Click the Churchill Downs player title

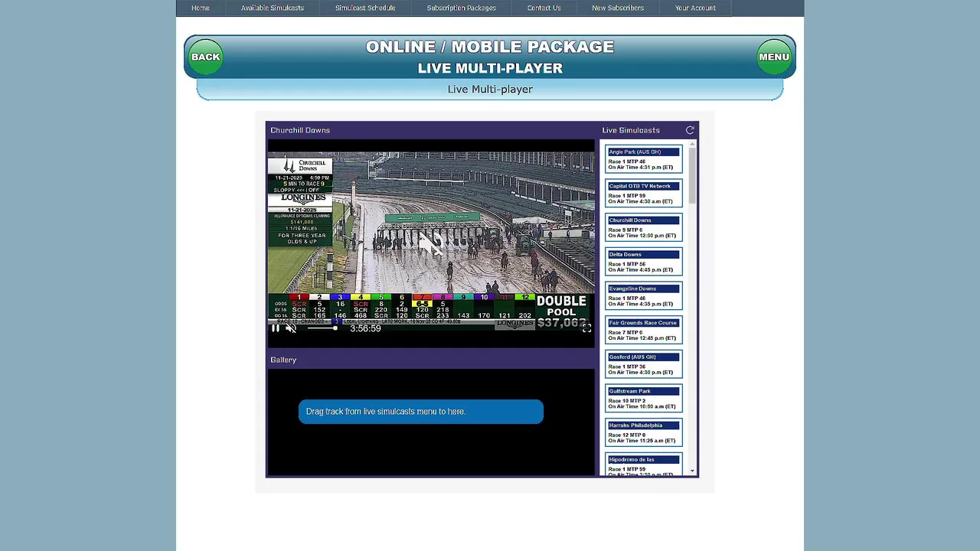coord(300,130)
